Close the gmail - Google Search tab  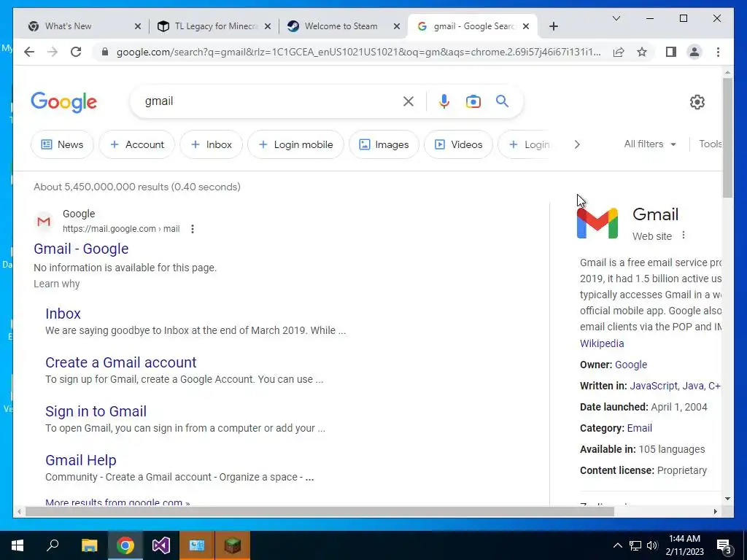(526, 26)
